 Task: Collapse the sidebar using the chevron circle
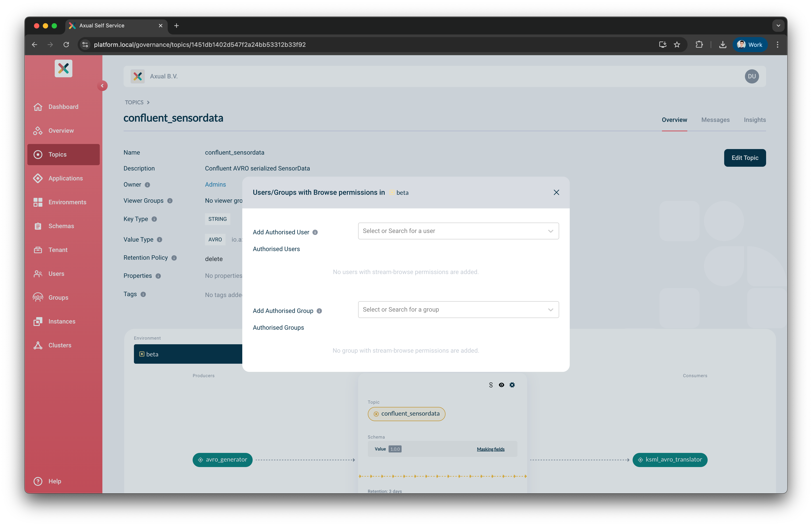click(102, 86)
